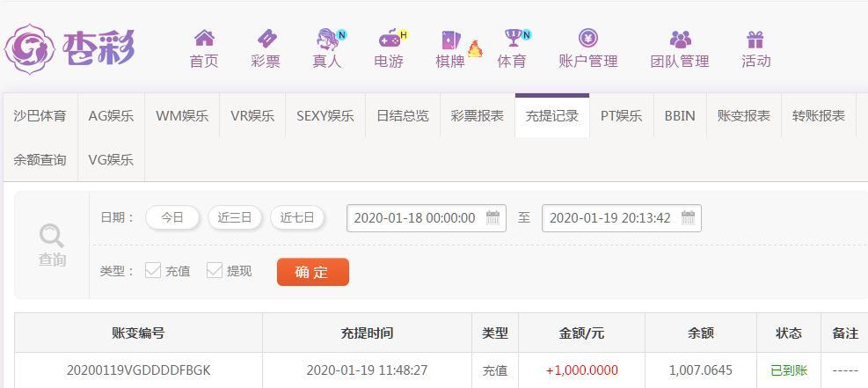
Task: Click the 杏彩 site logo
Action: [69, 48]
